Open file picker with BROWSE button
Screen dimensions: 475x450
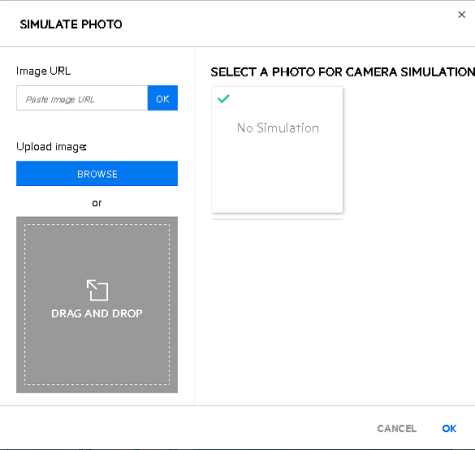click(x=97, y=174)
